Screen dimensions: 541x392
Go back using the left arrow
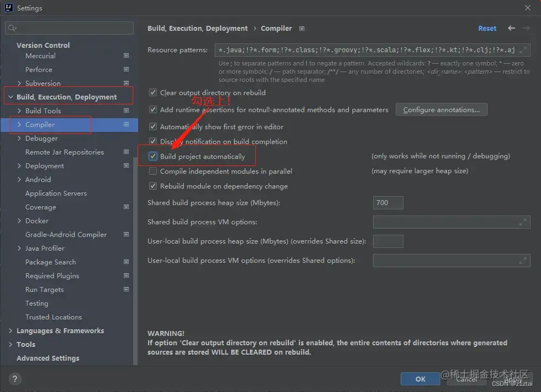coord(511,28)
